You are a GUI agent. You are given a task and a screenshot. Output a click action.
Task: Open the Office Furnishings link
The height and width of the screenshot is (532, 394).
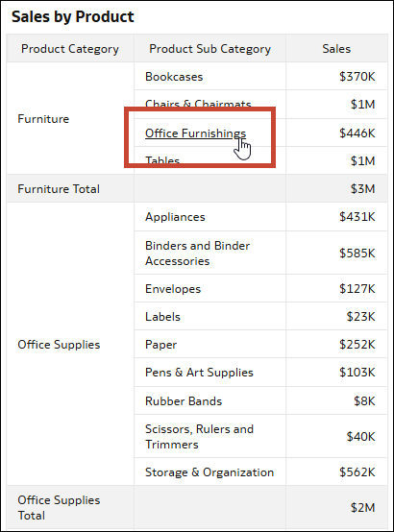[195, 133]
